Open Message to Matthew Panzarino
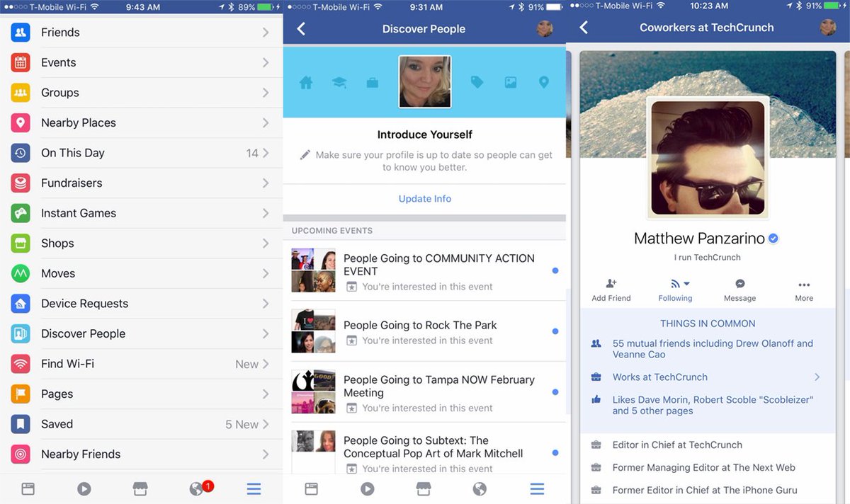Viewport: 850px width, 504px height. [739, 290]
